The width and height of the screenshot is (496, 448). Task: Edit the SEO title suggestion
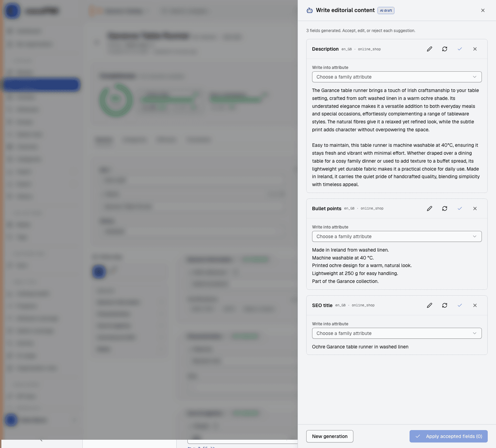point(430,305)
